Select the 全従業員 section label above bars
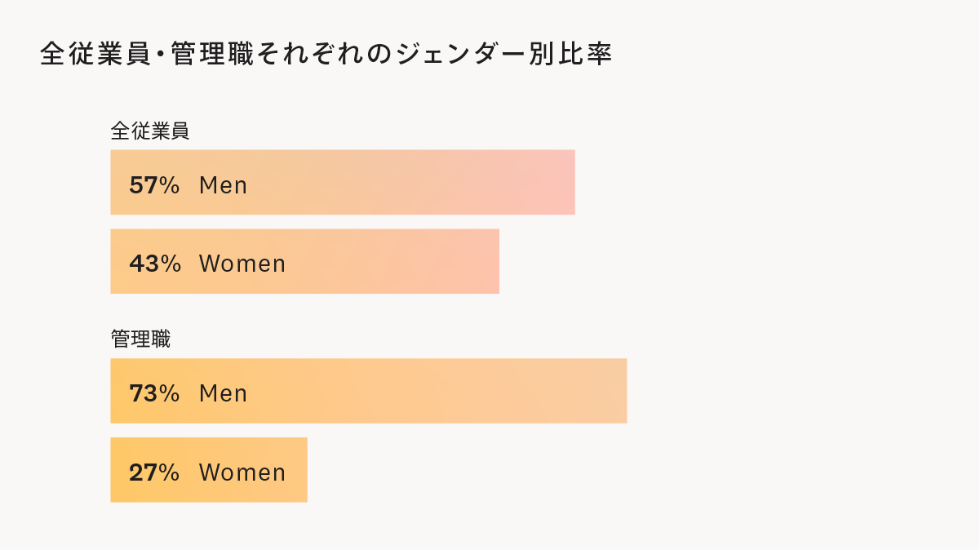 click(x=150, y=131)
